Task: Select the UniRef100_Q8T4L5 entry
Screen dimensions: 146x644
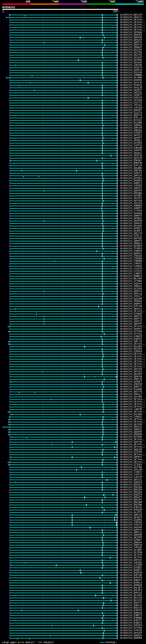Action: (x=131, y=371)
